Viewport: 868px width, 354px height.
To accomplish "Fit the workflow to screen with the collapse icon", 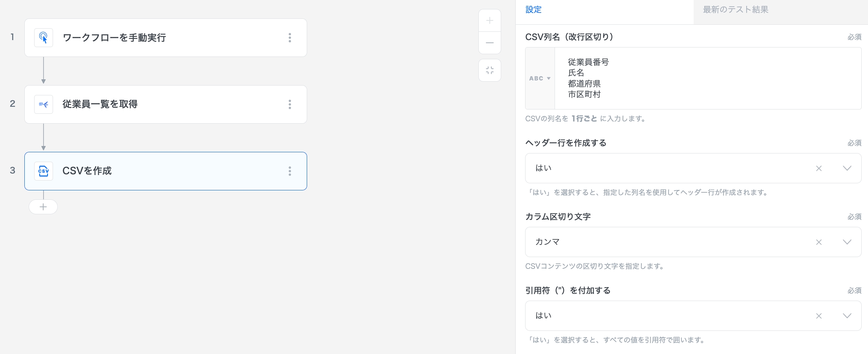I will 489,71.
